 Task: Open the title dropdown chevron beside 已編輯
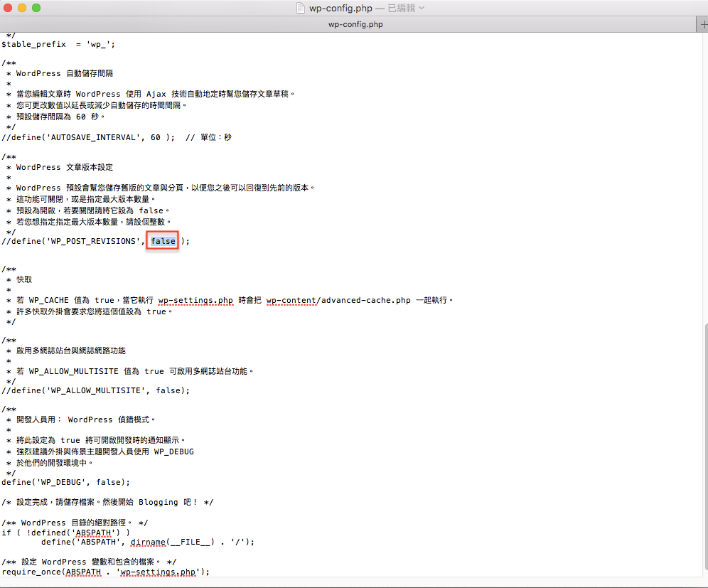422,8
